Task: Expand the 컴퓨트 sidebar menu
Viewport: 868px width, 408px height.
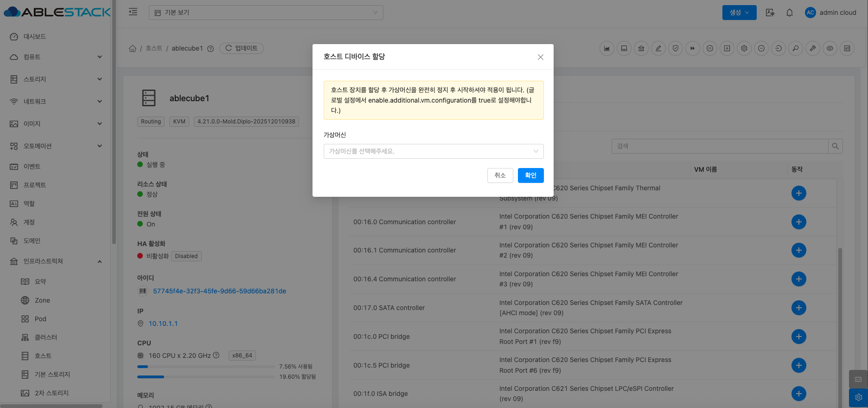Action: click(56, 57)
